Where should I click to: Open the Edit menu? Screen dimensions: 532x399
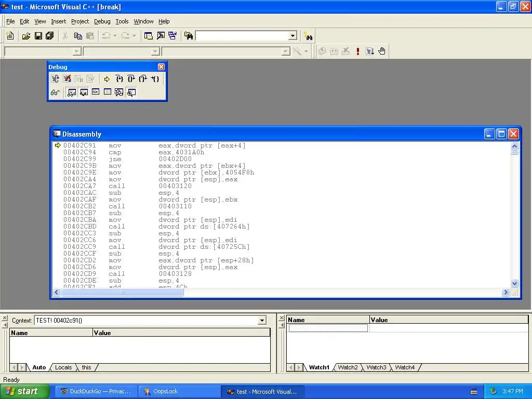tap(24, 21)
